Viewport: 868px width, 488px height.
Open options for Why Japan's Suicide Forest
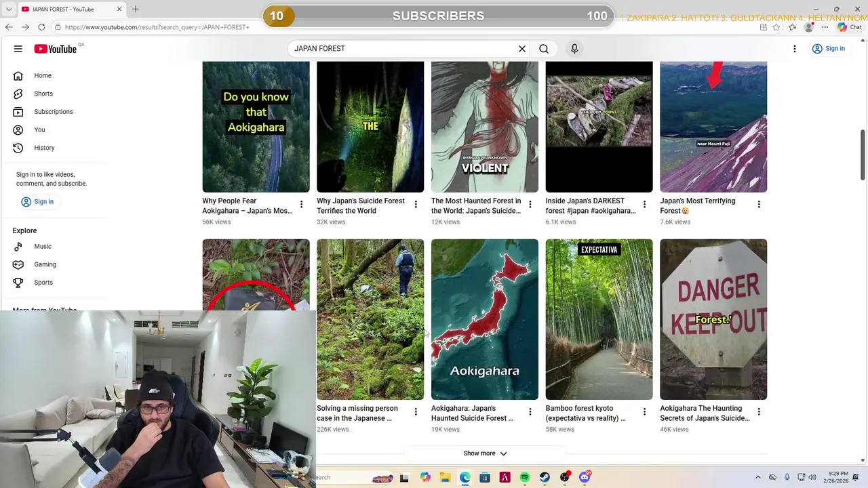click(x=416, y=204)
